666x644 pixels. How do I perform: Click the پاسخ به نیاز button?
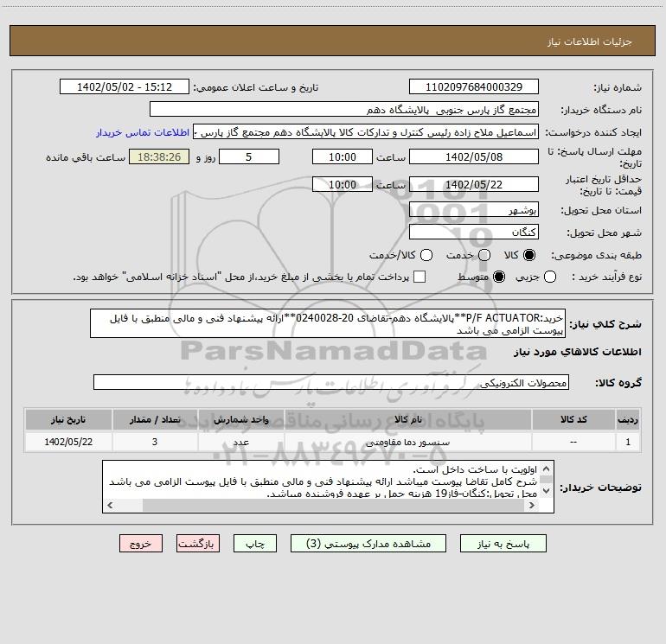(503, 544)
